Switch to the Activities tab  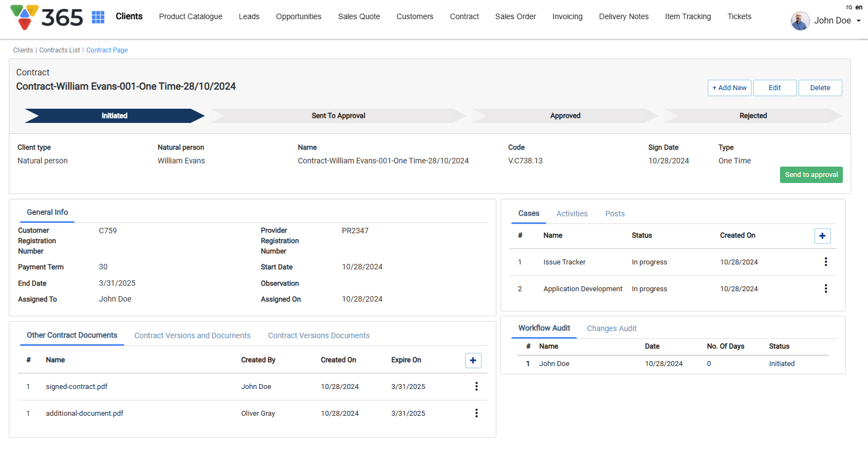572,214
